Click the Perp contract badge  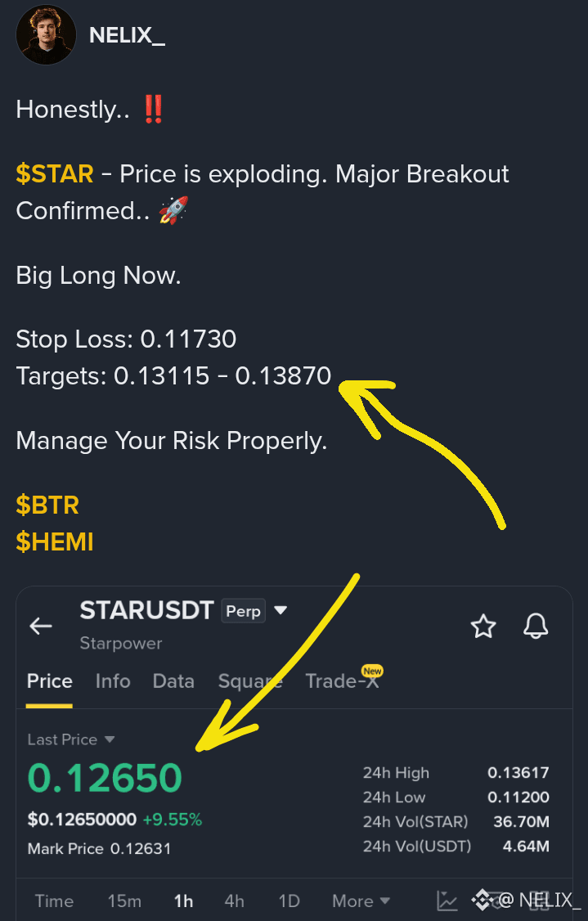point(243,611)
